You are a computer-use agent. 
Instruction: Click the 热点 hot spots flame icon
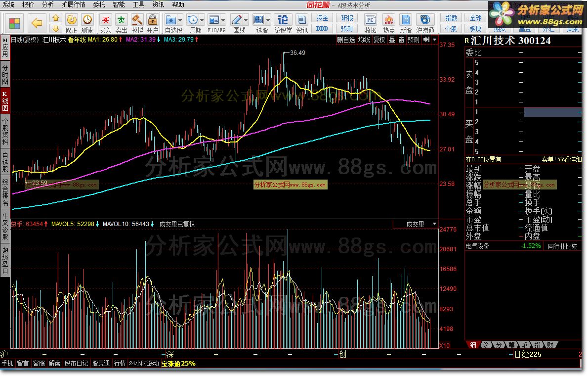[x=388, y=23]
